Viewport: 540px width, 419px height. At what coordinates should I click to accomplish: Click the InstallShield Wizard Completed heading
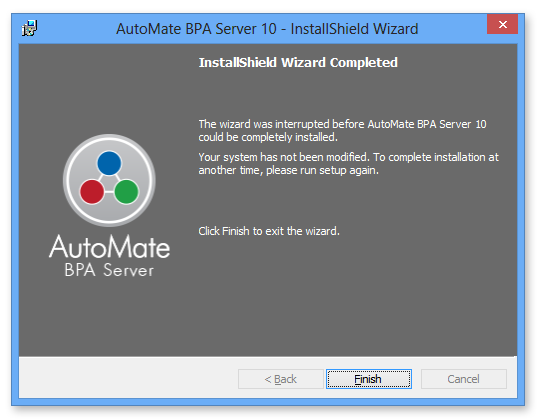click(298, 63)
